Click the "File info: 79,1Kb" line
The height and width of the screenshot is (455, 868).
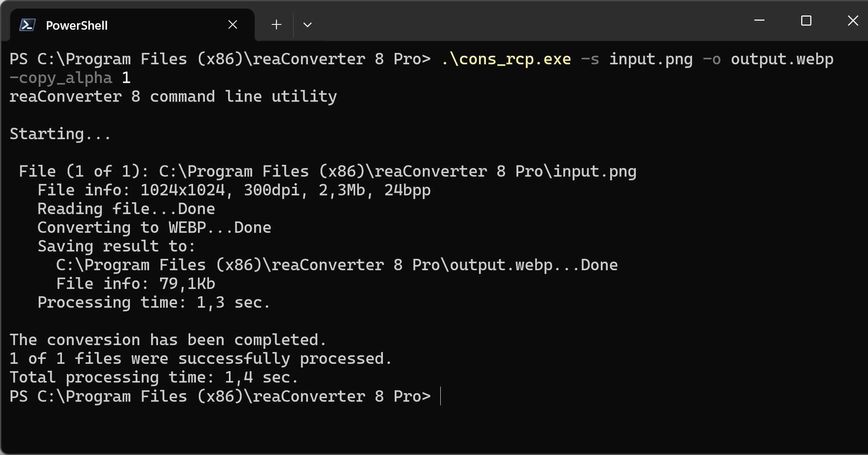tap(136, 284)
